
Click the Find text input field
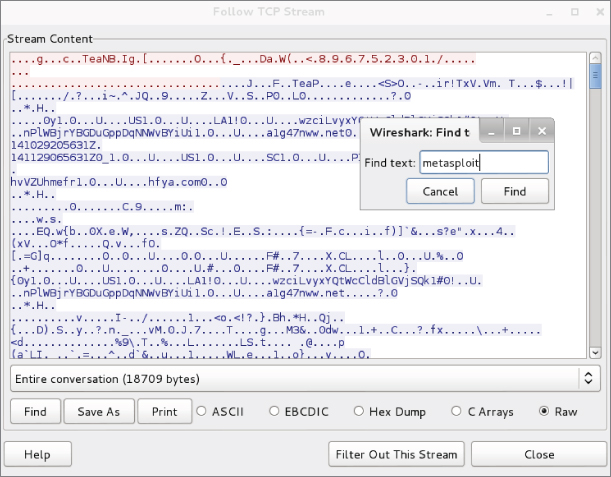coord(484,163)
